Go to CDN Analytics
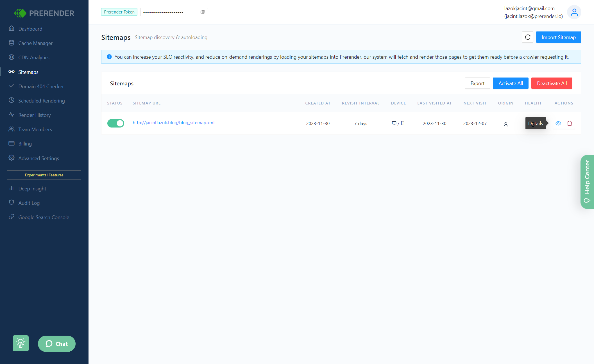Screen dimensions: 594x364 pyautogui.click(x=34, y=57)
